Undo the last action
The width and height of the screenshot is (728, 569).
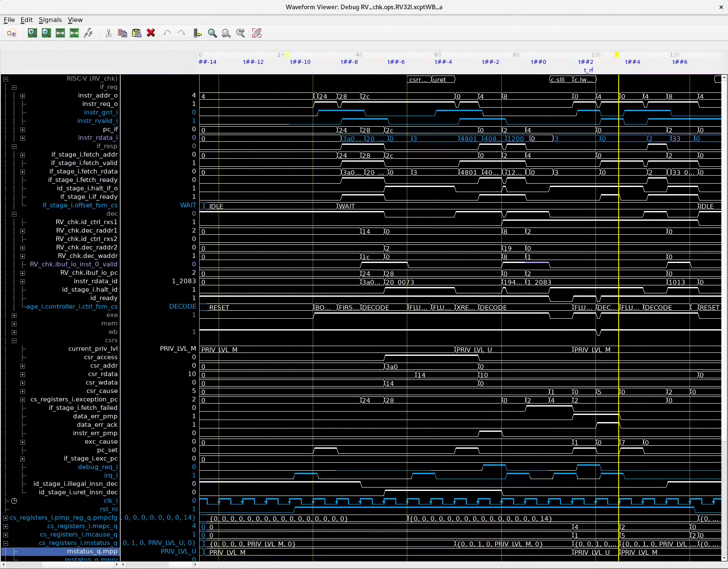pos(167,33)
